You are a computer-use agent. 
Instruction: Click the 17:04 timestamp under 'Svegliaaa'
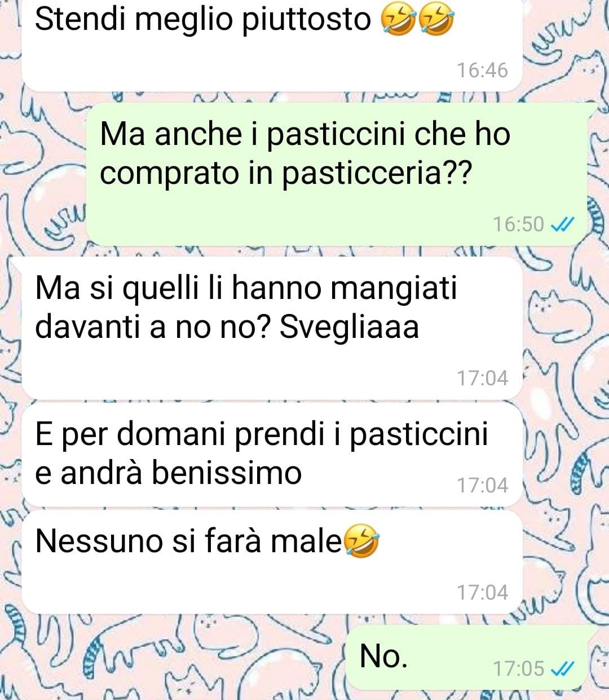coord(482,378)
